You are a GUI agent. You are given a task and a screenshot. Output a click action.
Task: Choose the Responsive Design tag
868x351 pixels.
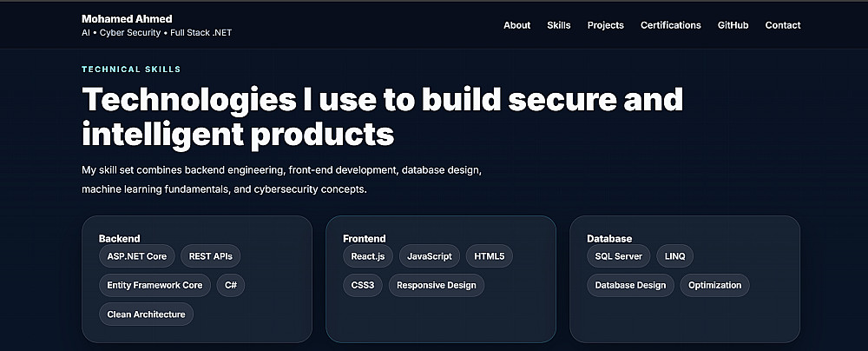437,285
